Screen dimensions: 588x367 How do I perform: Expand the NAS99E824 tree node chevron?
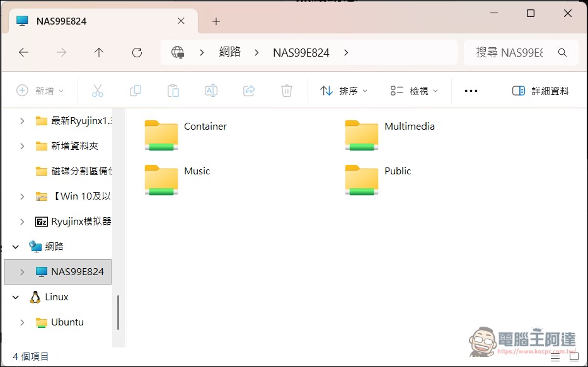pos(22,272)
